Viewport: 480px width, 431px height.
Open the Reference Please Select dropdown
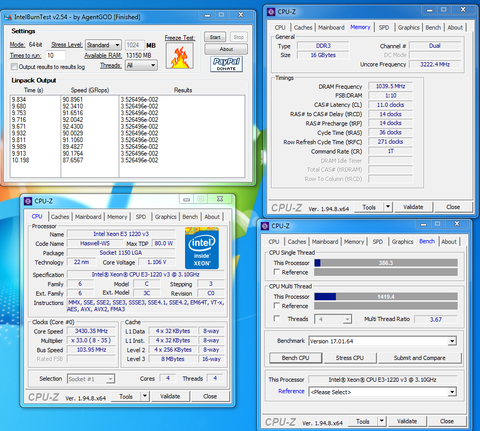[383, 392]
